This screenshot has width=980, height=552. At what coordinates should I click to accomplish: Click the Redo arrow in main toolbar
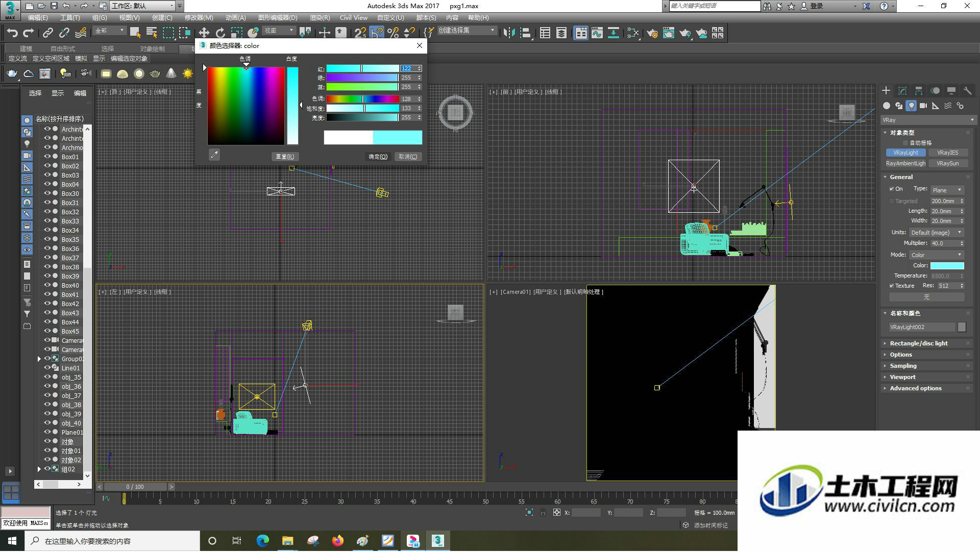[29, 33]
